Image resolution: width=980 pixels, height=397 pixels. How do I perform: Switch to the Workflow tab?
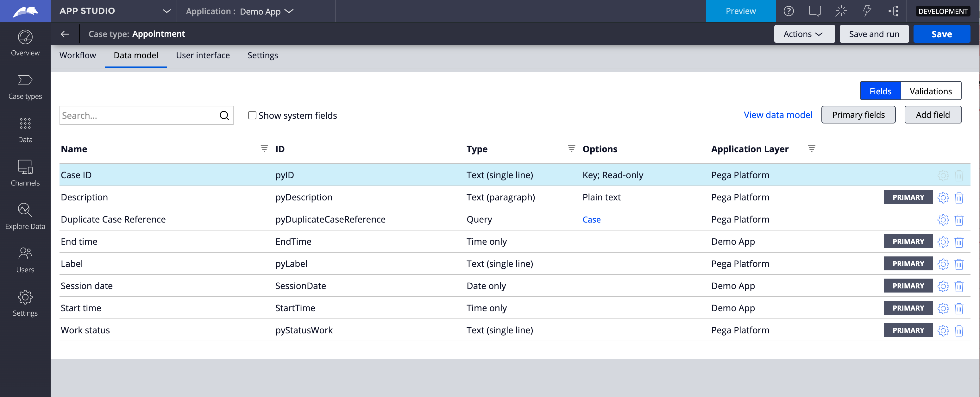[78, 55]
